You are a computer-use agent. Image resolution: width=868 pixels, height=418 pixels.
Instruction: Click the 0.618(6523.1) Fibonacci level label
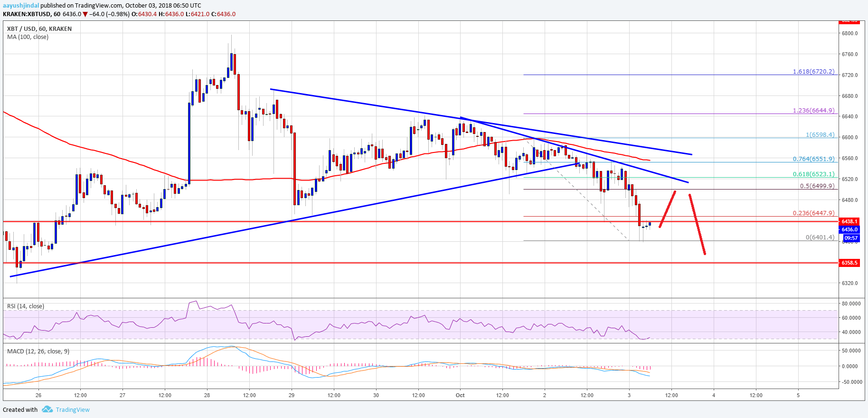click(813, 174)
